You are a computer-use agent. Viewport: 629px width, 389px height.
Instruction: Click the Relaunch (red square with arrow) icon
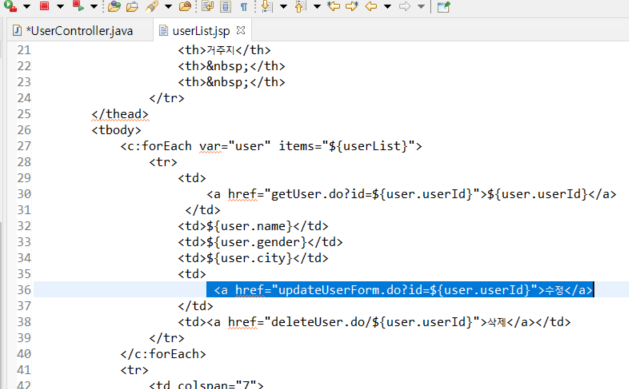[x=78, y=6]
